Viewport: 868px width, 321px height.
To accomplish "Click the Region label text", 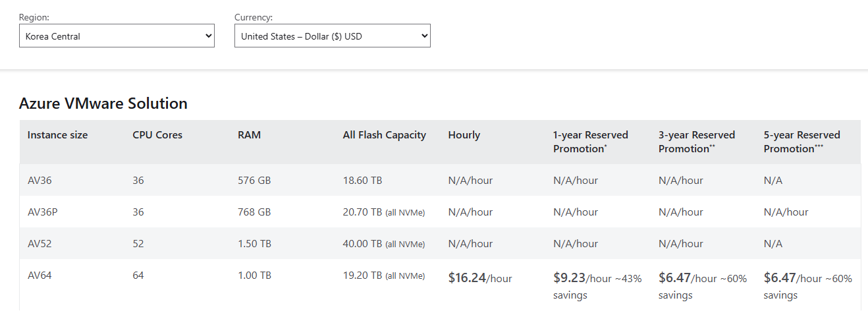I will tap(34, 18).
